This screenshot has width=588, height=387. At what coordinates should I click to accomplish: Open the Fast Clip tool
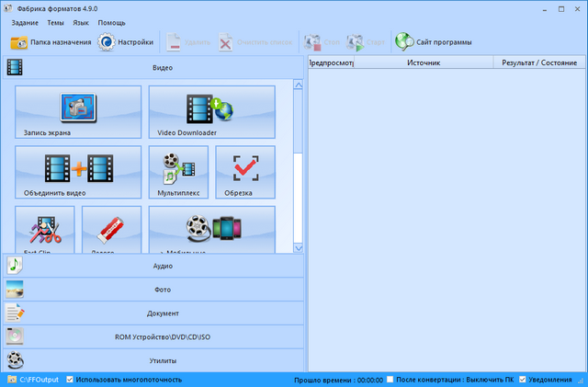45,231
